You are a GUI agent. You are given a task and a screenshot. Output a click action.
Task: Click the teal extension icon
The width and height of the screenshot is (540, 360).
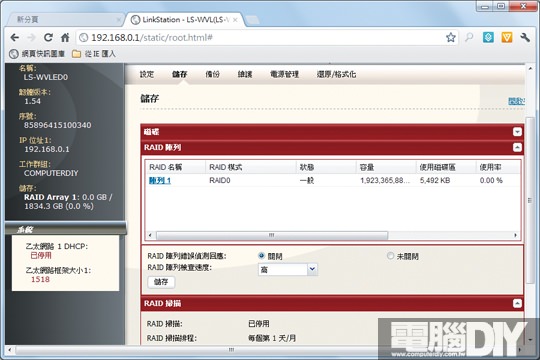click(x=488, y=38)
